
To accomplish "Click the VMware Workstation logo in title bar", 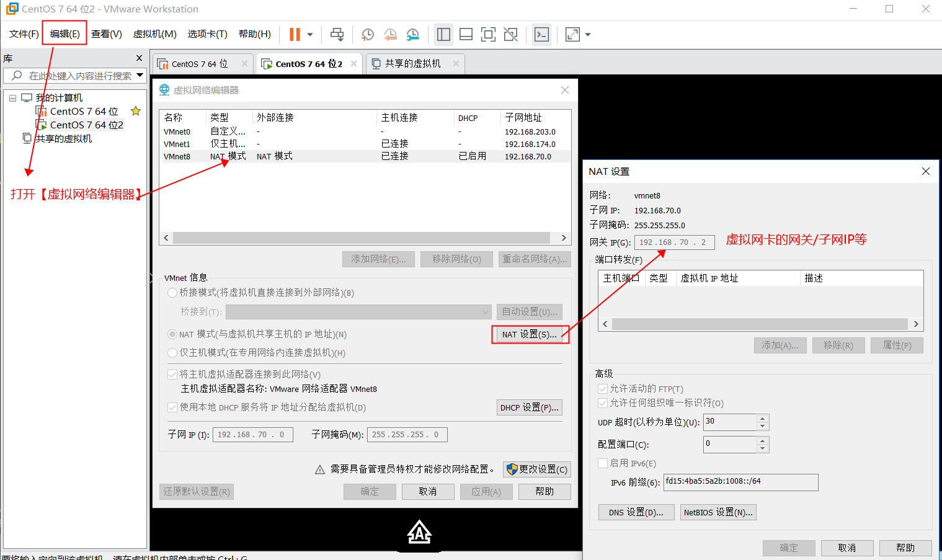I will pos(12,9).
